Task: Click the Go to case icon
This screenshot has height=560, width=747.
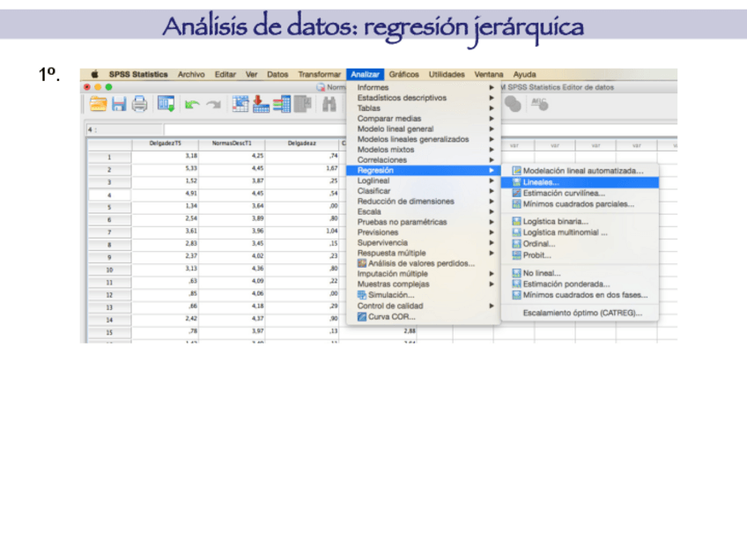Action: [240, 104]
